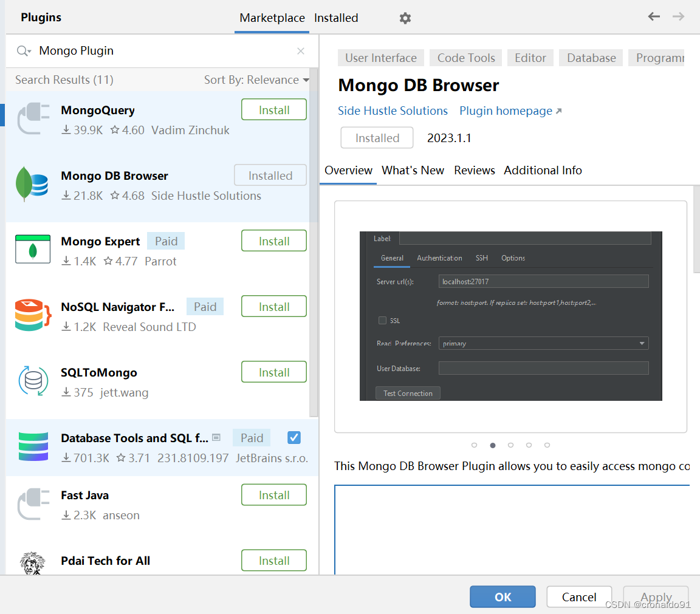This screenshot has width=700, height=614.
Task: Select the Mongo DB Browser leaf icon
Action: click(x=33, y=184)
